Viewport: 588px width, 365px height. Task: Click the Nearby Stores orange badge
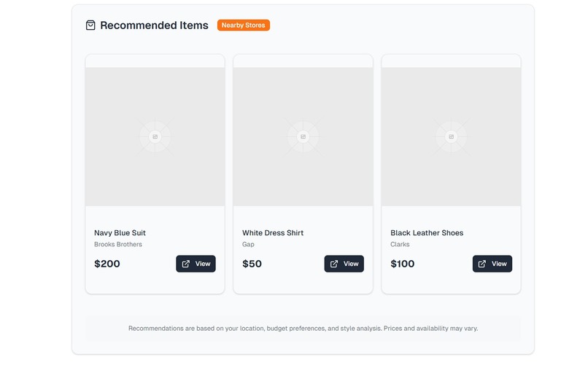(x=244, y=25)
